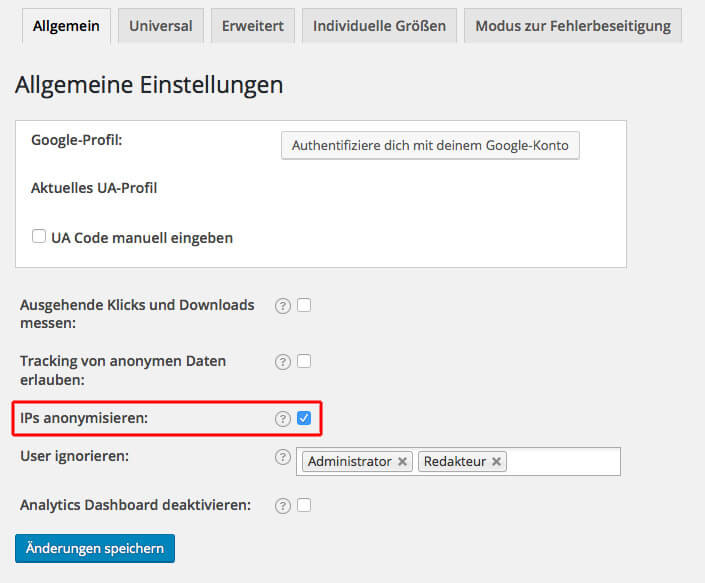705x583 pixels.
Task: Check Analytics Dashboard deaktivieren
Action: coord(304,505)
